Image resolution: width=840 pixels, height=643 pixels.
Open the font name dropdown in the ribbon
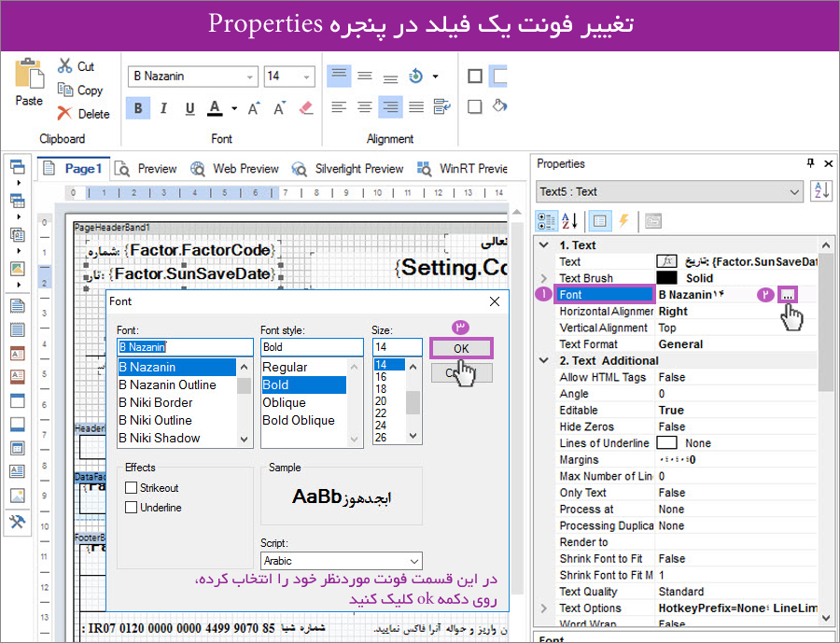coord(250,77)
